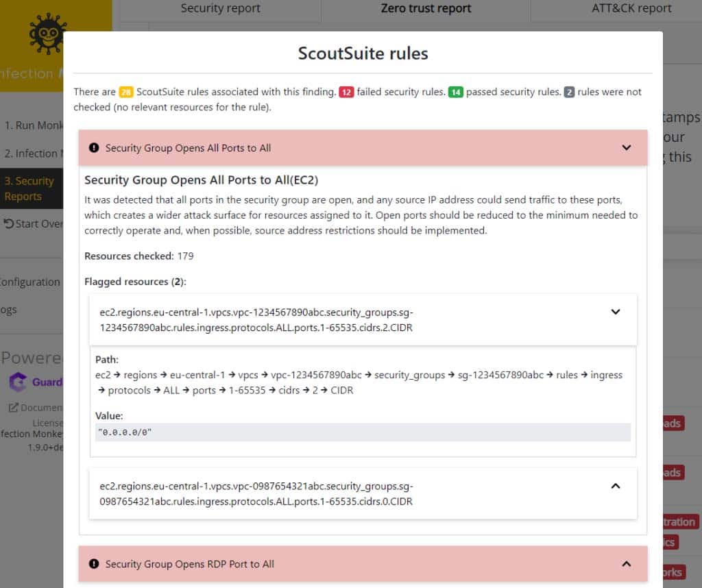Click the gray 2 unchecked rules badge
The width and height of the screenshot is (702, 588).
click(569, 92)
